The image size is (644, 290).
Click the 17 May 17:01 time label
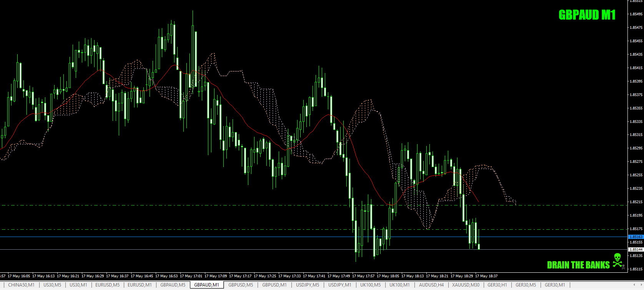[191, 276]
